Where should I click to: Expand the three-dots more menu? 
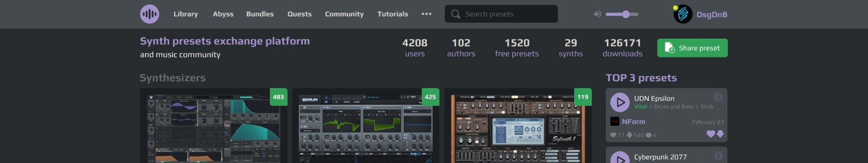426,14
